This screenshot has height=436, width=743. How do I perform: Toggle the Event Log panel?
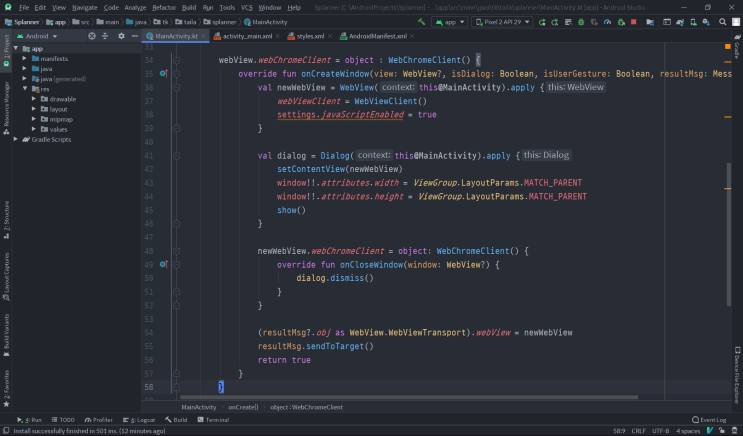pos(709,420)
